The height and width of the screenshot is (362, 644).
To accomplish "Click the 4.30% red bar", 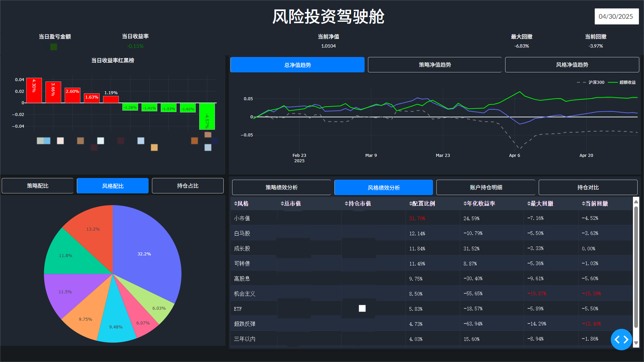I will (34, 90).
